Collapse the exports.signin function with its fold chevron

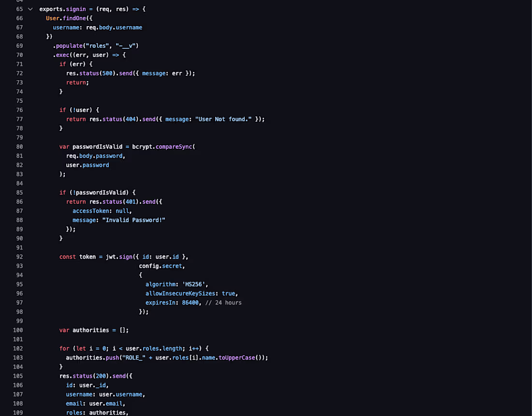30,9
